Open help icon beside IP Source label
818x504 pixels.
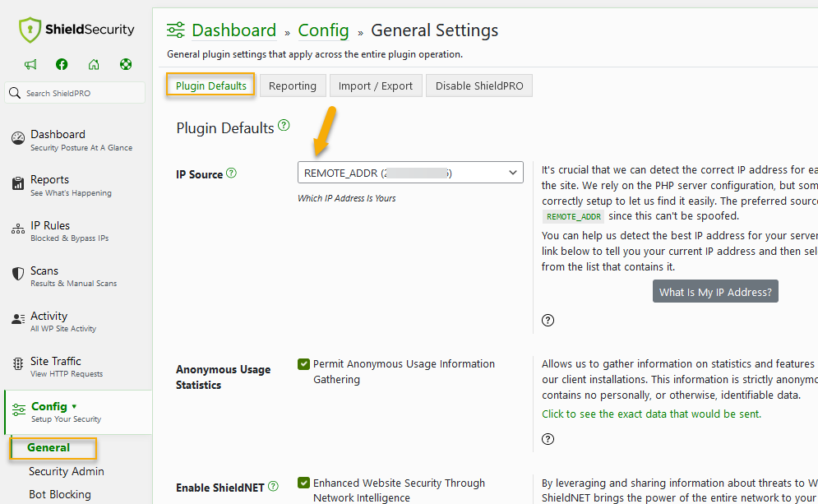coord(231,173)
